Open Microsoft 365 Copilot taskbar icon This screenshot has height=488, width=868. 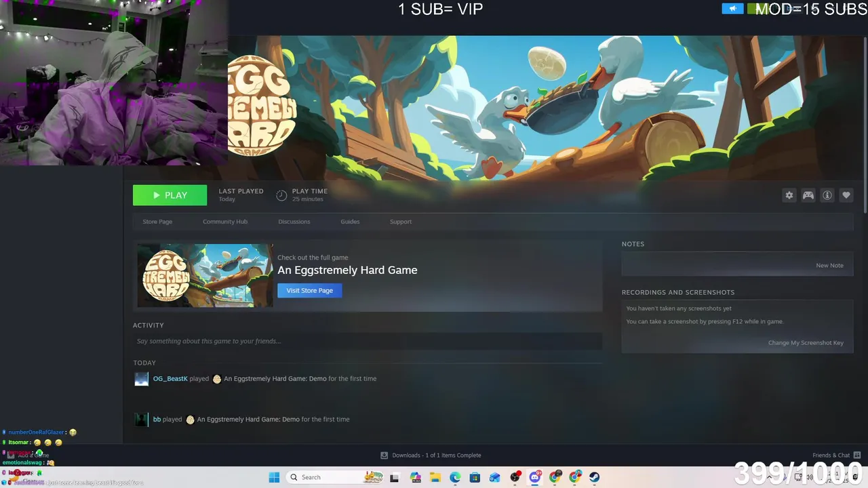click(x=415, y=477)
